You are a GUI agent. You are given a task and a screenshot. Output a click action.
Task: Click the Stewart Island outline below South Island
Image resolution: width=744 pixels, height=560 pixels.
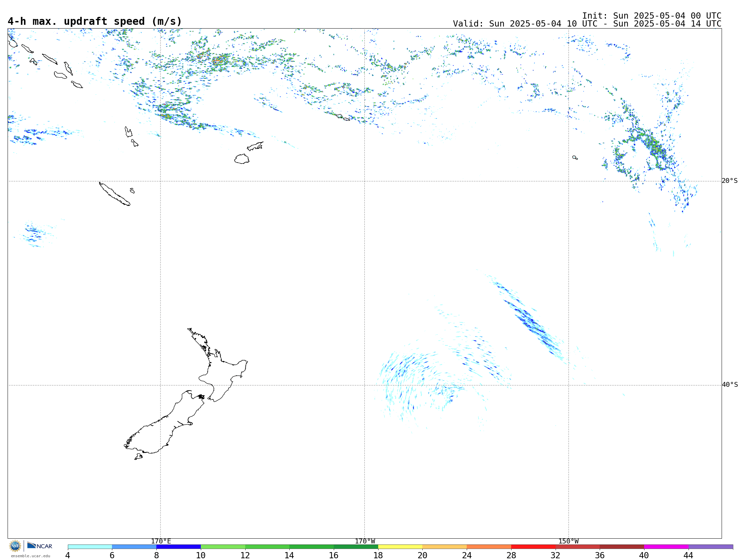click(x=138, y=457)
